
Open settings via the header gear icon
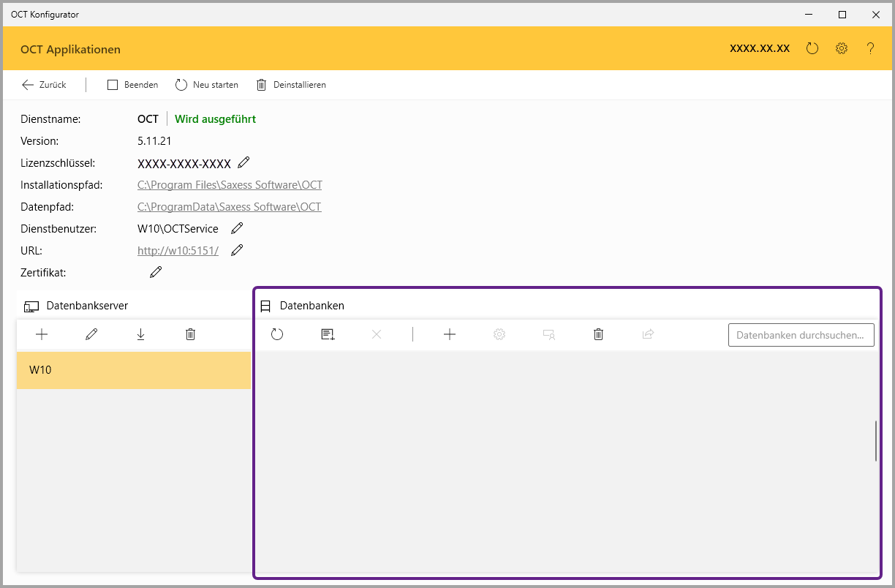[842, 49]
